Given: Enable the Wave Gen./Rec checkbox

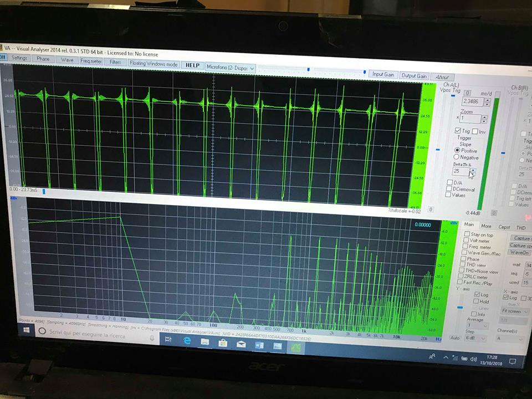Looking at the screenshot, I should 464,252.
